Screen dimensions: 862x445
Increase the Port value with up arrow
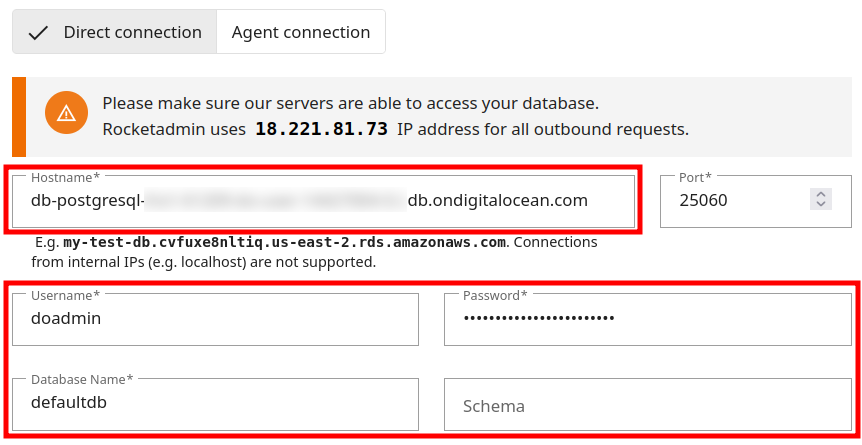[821, 194]
